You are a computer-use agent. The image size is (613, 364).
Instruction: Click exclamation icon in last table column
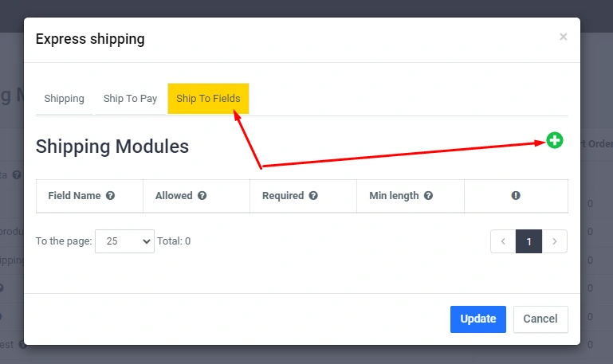[516, 196]
